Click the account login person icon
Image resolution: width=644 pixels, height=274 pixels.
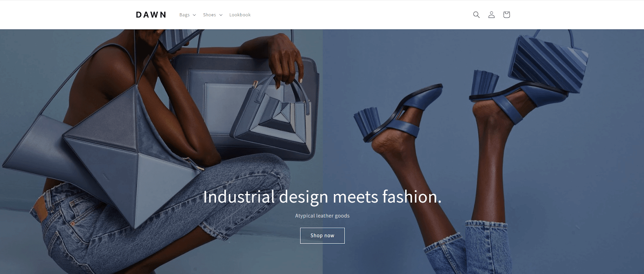(491, 14)
